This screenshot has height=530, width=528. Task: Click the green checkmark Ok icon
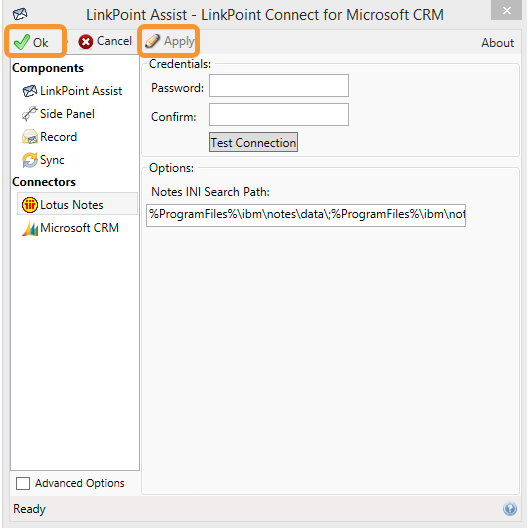22,42
